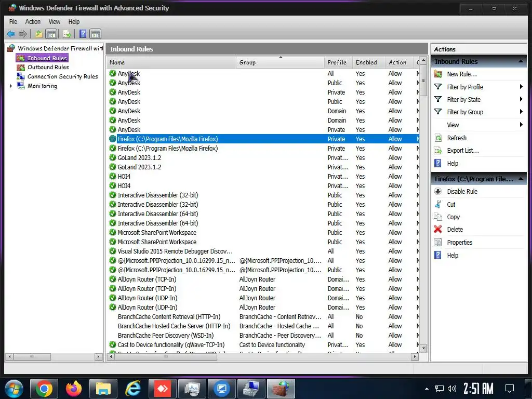The image size is (532, 399).
Task: Click the blue Back arrow in toolbar
Action: pos(11,34)
